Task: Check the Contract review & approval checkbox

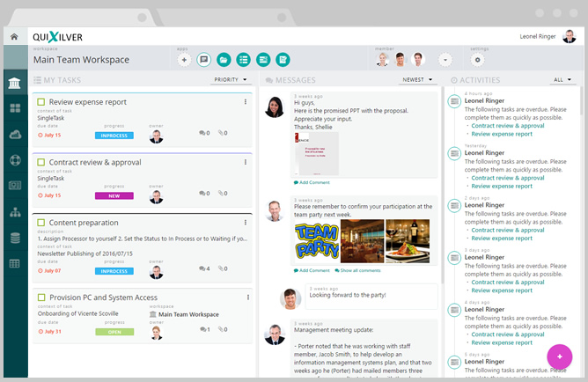Action: pyautogui.click(x=41, y=162)
